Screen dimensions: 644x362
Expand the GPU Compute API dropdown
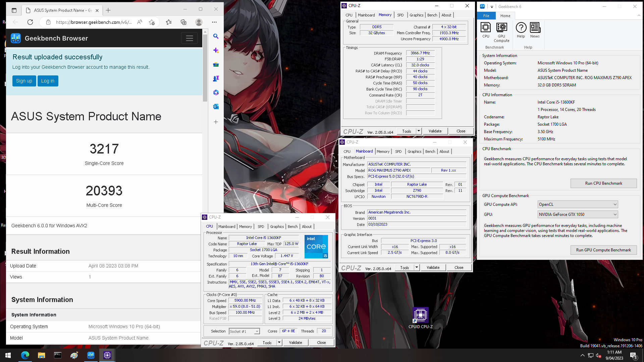(578, 204)
